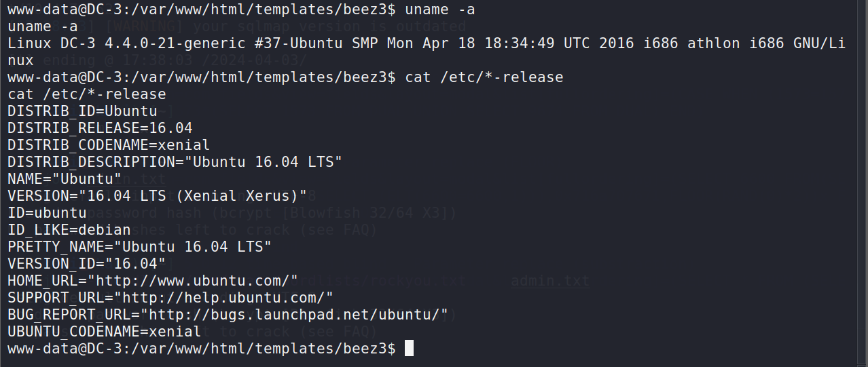The width and height of the screenshot is (868, 367).
Task: Click the PRETTY_NAME="Ubuntu 16.04 LTS" line
Action: (140, 246)
